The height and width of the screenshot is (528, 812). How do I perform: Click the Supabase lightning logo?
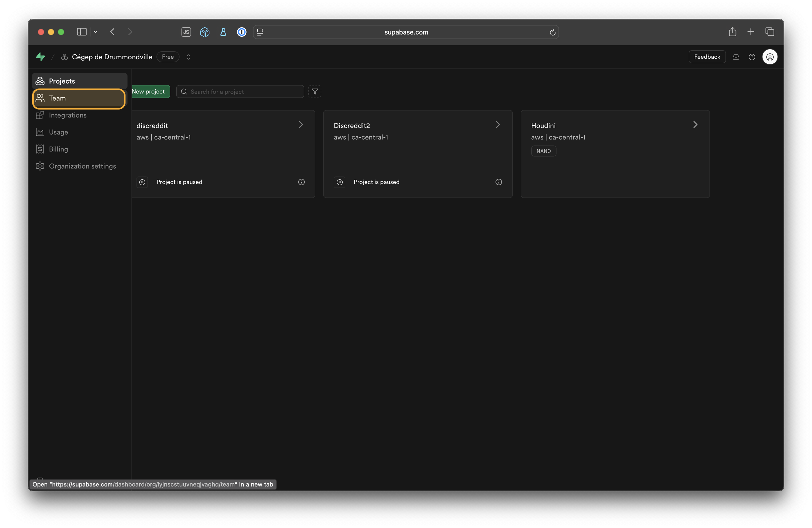pos(40,56)
